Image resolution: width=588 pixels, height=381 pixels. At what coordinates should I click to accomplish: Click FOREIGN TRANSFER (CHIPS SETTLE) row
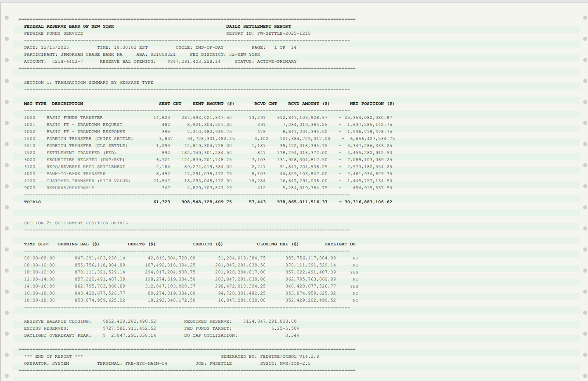[209, 139]
